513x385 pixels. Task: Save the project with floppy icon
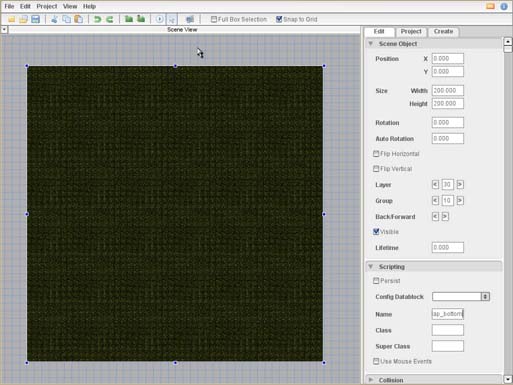[x=35, y=19]
